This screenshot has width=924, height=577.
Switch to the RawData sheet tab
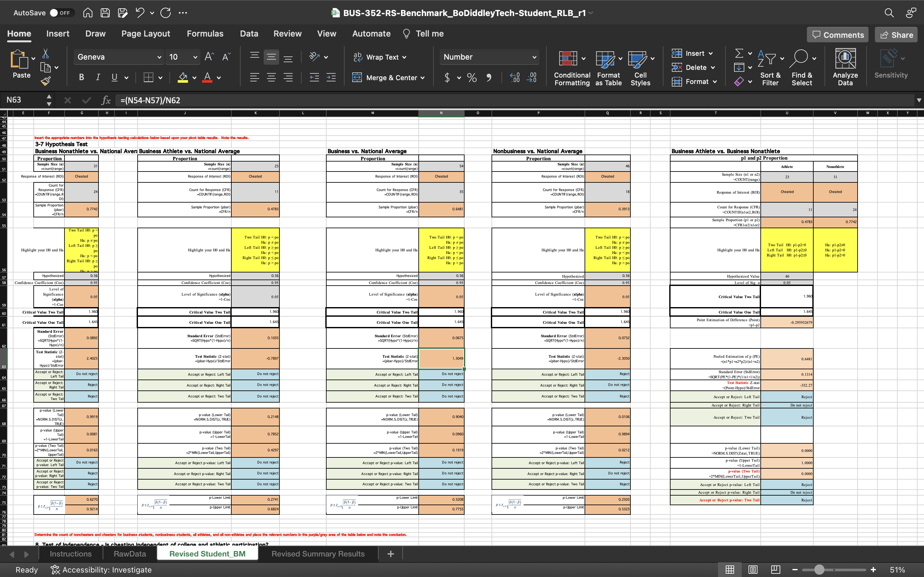point(129,554)
